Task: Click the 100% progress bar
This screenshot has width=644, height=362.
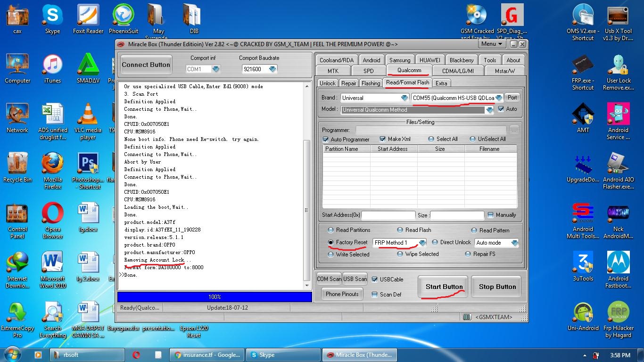Action: tap(215, 296)
